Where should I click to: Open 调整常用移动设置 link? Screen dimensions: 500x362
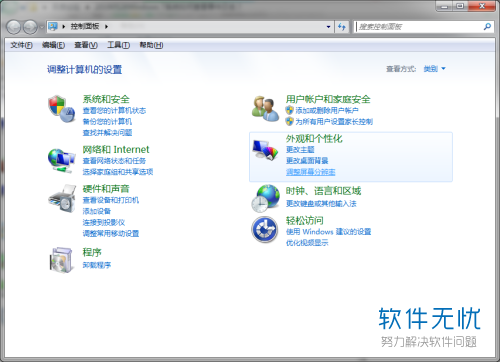tap(111, 233)
